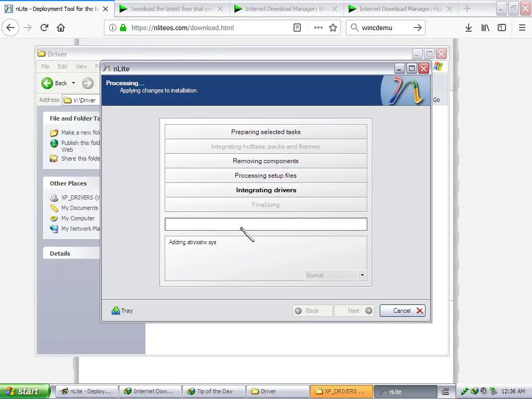Open My Documents under Other Places
Viewport: 532px width, 399px height.
pyautogui.click(x=74, y=208)
